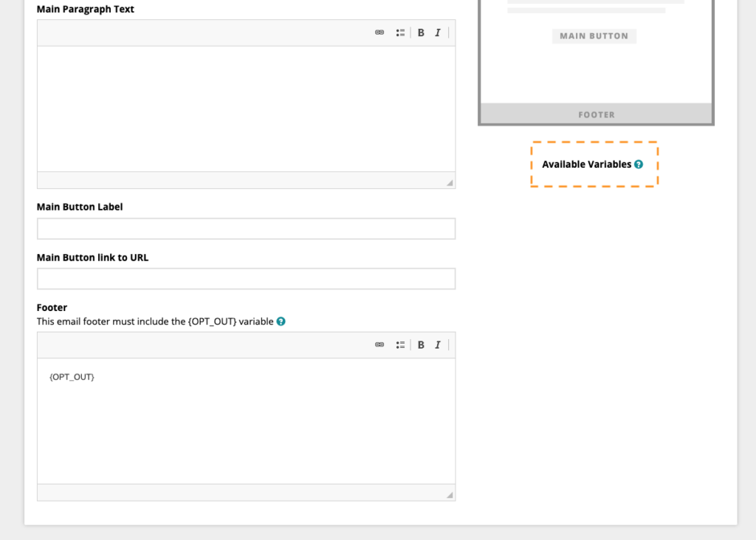
Task: Click the Main Button link to URL heading
Action: (92, 258)
